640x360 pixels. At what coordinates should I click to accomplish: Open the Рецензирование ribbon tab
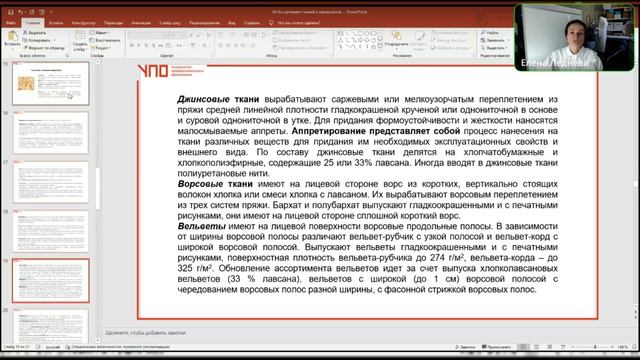[x=204, y=23]
